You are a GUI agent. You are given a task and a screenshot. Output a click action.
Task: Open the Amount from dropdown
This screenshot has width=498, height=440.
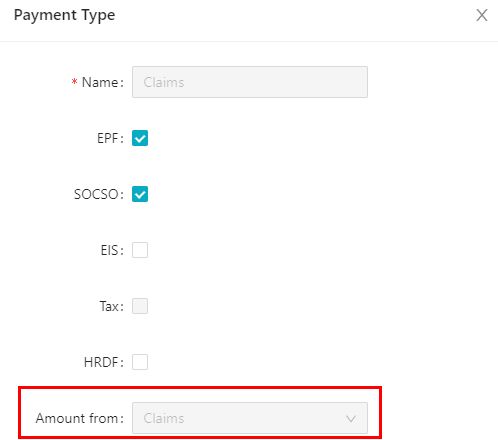click(x=250, y=418)
